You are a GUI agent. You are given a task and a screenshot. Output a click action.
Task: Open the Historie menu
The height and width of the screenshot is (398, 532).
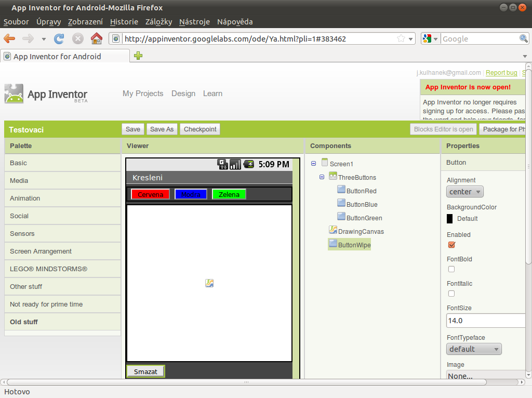coord(124,22)
